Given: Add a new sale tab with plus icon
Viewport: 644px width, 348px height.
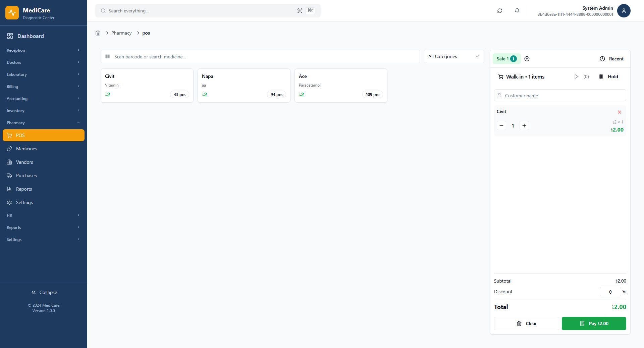Looking at the screenshot, I should 527,59.
